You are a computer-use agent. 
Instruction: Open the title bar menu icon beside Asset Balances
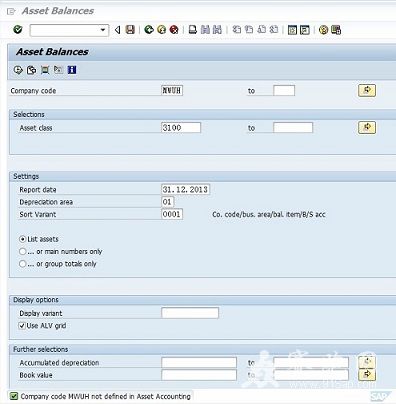(11, 12)
